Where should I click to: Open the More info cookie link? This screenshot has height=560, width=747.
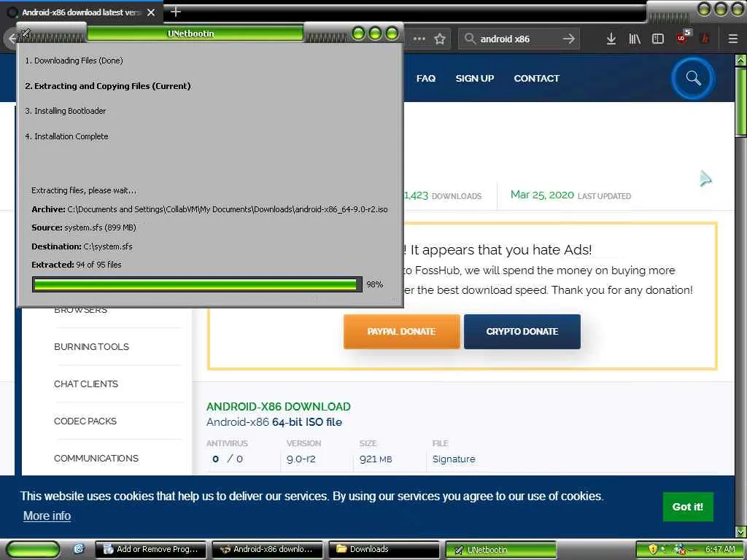tap(47, 516)
